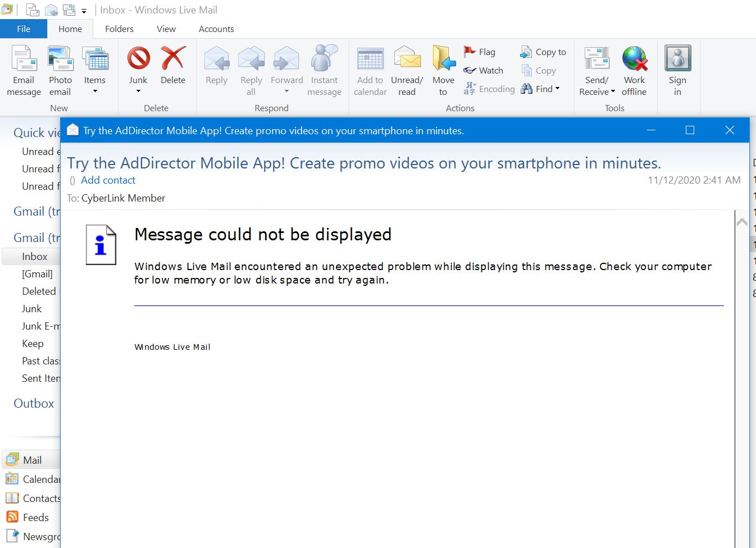Viewport: 756px width, 548px height.
Task: Mark message as Junk
Action: [x=138, y=66]
